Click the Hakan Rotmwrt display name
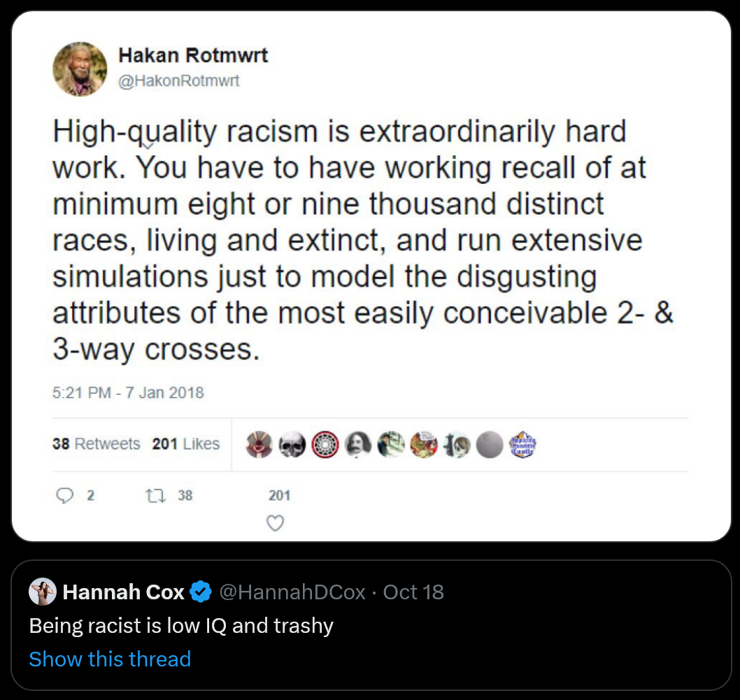The image size is (740, 700). [193, 56]
